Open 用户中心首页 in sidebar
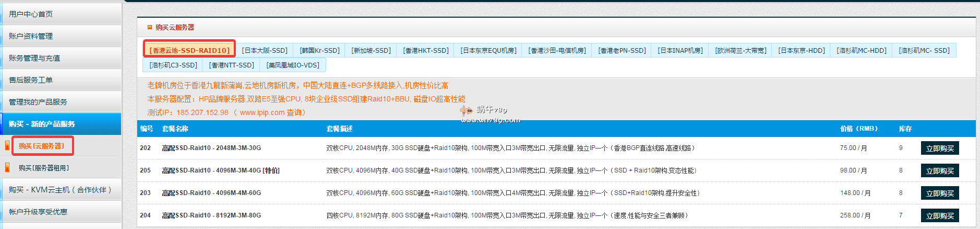This screenshot has height=229, width=980. [31, 14]
